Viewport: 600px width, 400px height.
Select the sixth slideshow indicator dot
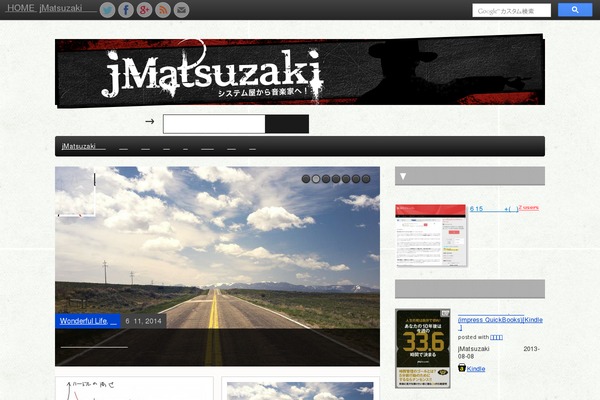(x=356, y=179)
